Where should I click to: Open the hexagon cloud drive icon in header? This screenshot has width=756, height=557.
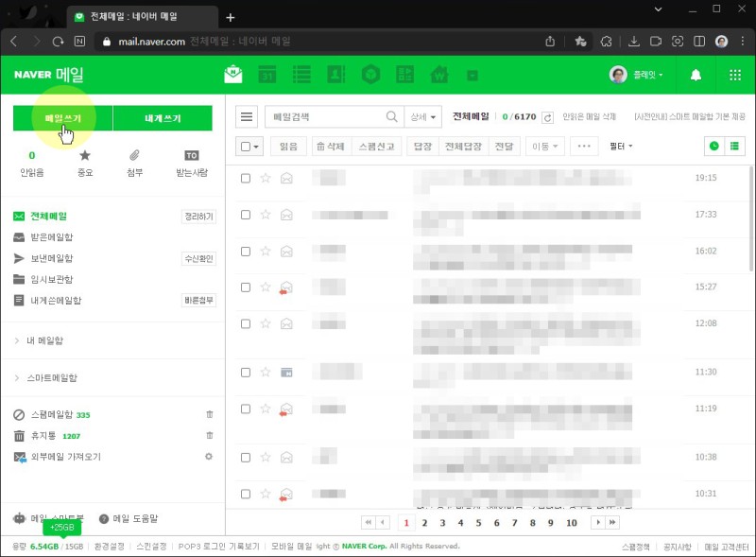370,75
